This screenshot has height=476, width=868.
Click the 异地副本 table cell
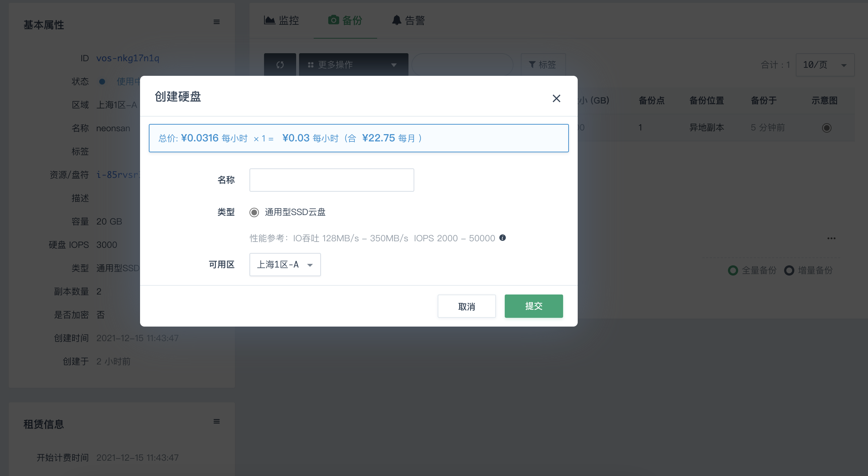706,128
